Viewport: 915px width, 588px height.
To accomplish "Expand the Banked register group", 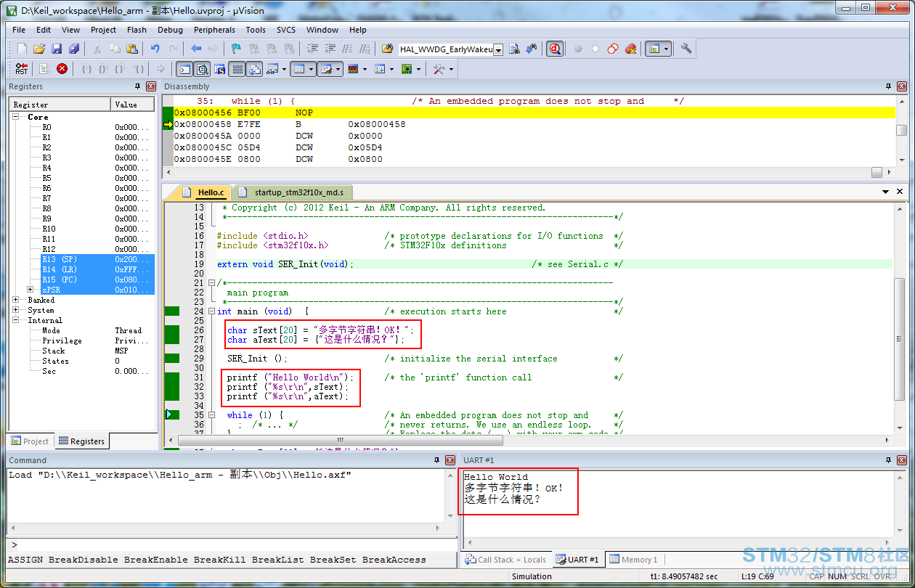I will tap(16, 300).
